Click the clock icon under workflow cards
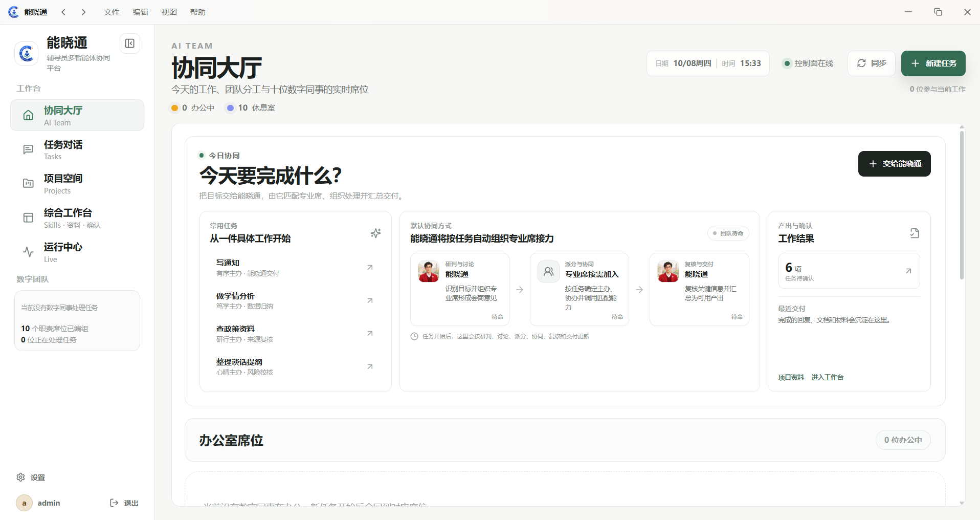Screen dimensions: 980x520 click(x=414, y=336)
